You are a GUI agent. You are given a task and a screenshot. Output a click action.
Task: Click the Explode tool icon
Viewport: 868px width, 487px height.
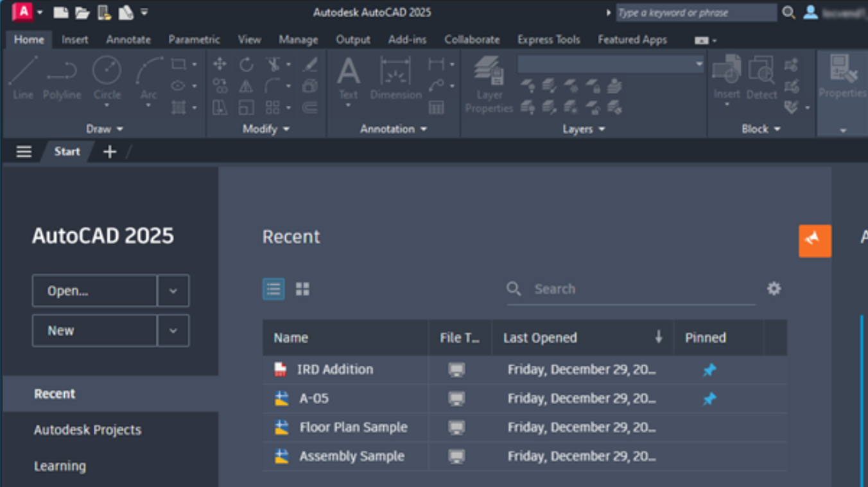pyautogui.click(x=310, y=86)
